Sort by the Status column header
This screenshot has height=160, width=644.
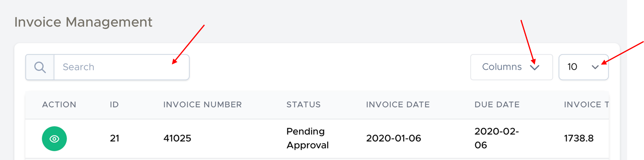tap(303, 105)
